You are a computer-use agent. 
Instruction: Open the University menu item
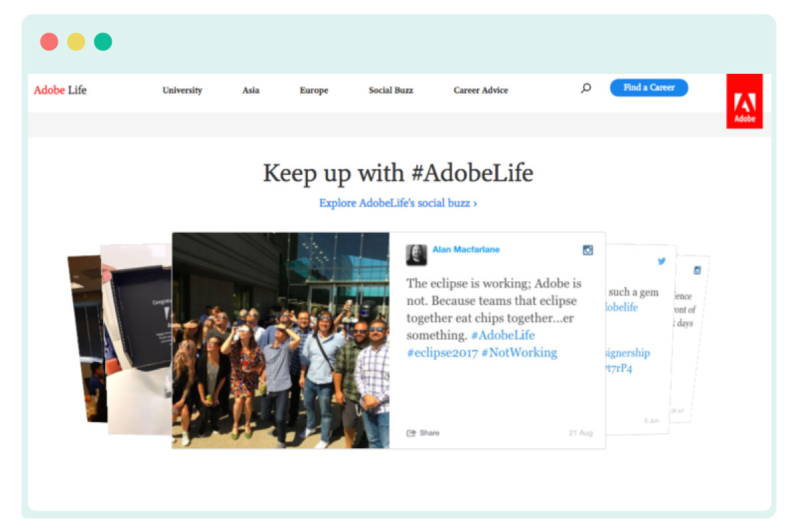point(182,90)
